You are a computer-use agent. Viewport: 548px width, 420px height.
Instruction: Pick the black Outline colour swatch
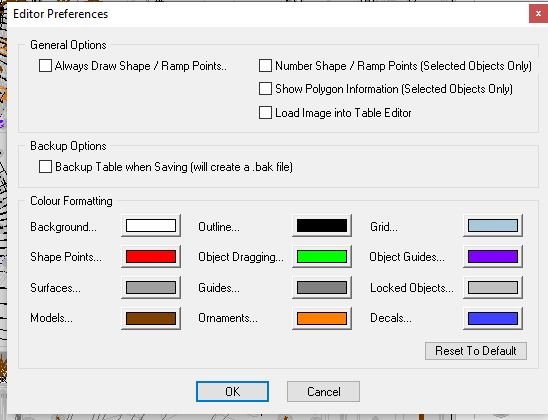point(322,226)
